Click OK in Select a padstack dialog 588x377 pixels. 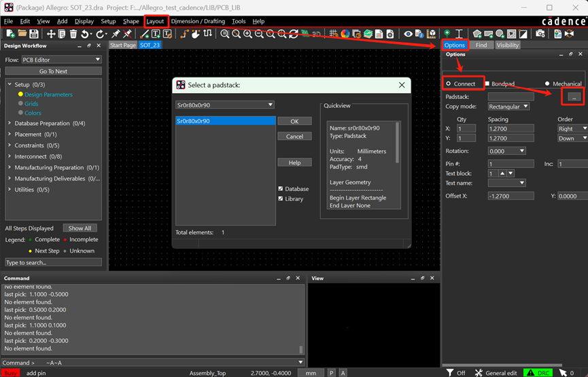[294, 121]
